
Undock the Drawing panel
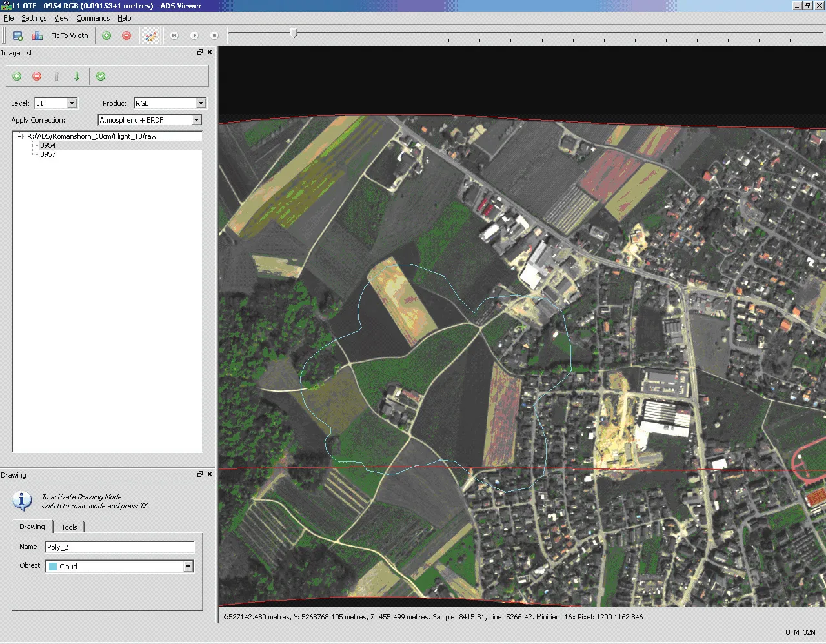click(200, 474)
